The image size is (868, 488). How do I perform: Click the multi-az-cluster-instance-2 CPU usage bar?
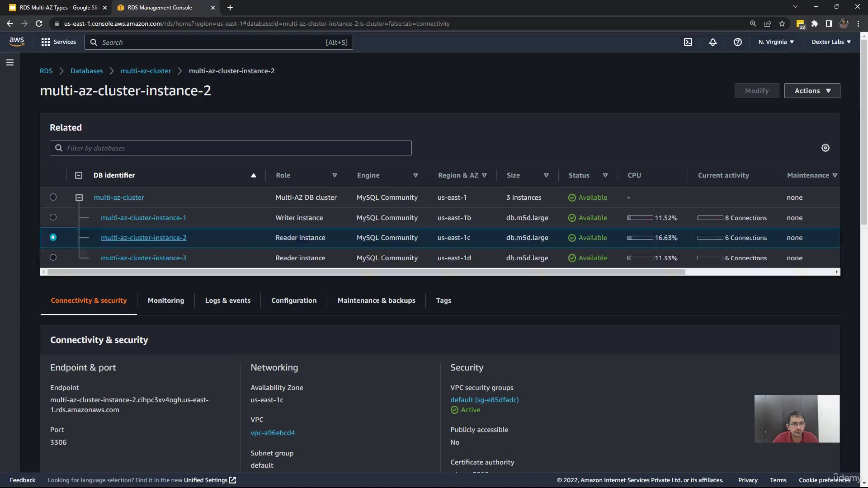pos(640,238)
